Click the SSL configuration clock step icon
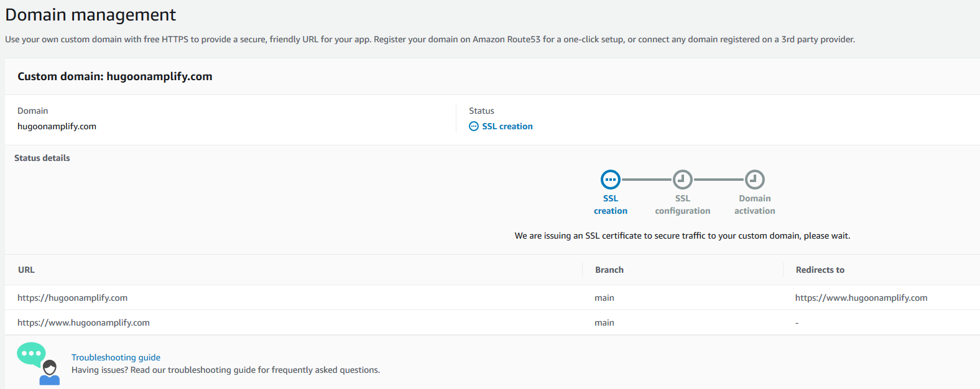This screenshot has width=980, height=389. 683,180
